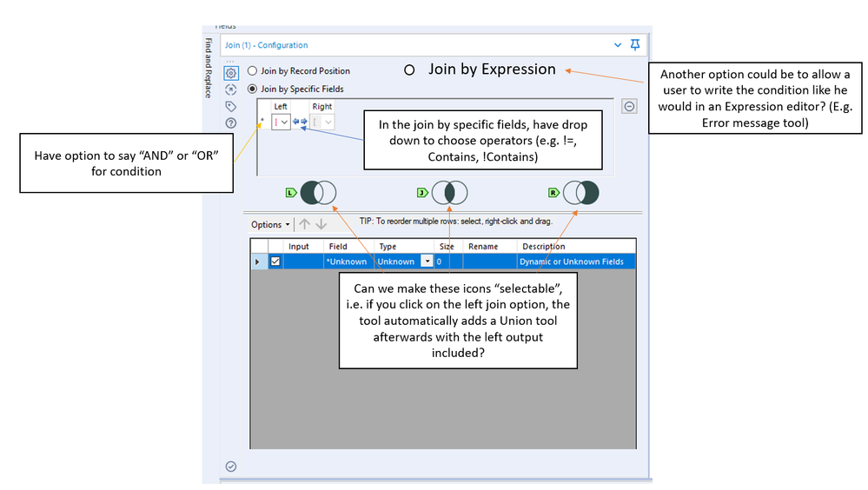Screen dimensions: 868x490
Task: Open the Find and Replace side tab
Action: tap(209, 68)
